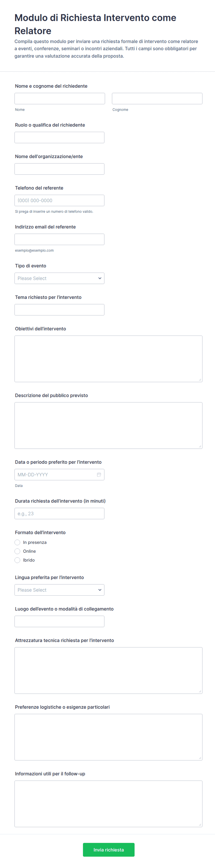
Task: Select the Ruolo o qualifica input
Action: (x=59, y=138)
